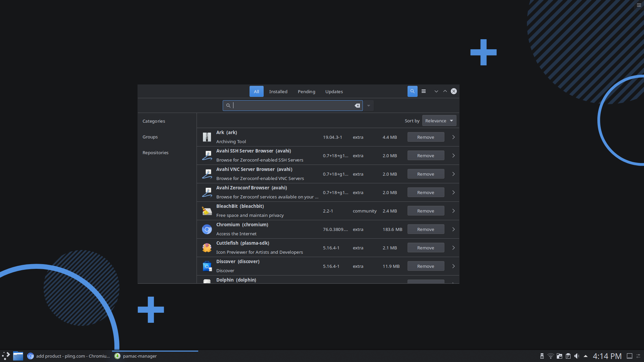Viewport: 644px width, 362px height.
Task: Remove Avahi SSH Server Browser package
Action: [426, 156]
